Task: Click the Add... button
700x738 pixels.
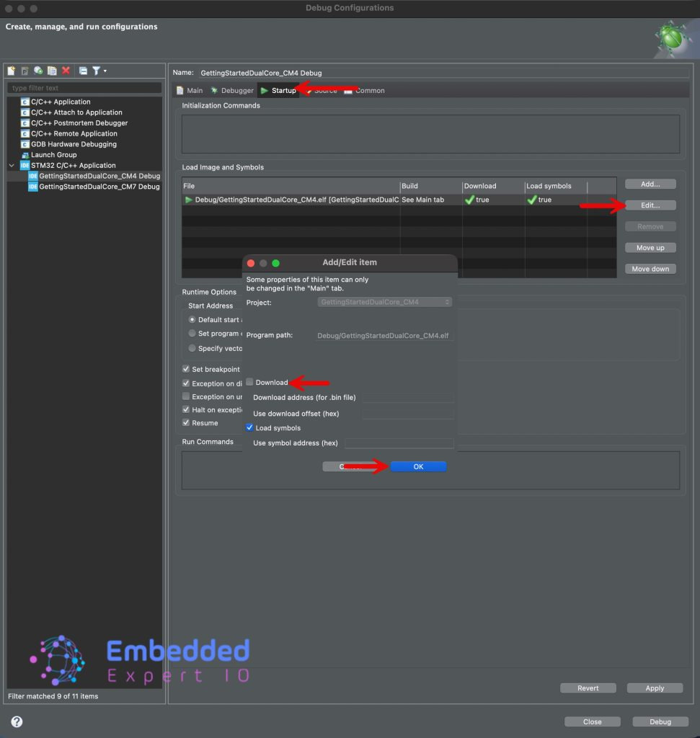Action: (x=650, y=184)
